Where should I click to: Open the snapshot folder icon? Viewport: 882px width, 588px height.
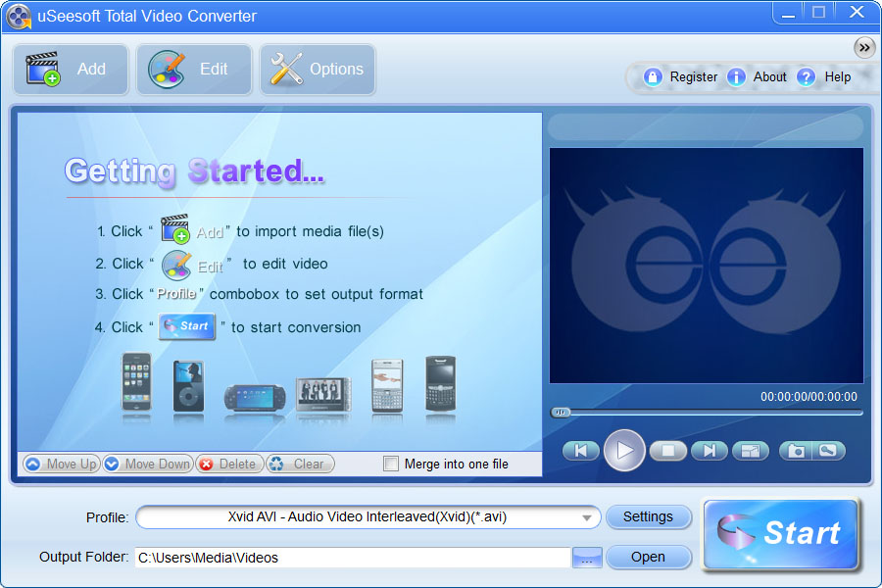828,451
